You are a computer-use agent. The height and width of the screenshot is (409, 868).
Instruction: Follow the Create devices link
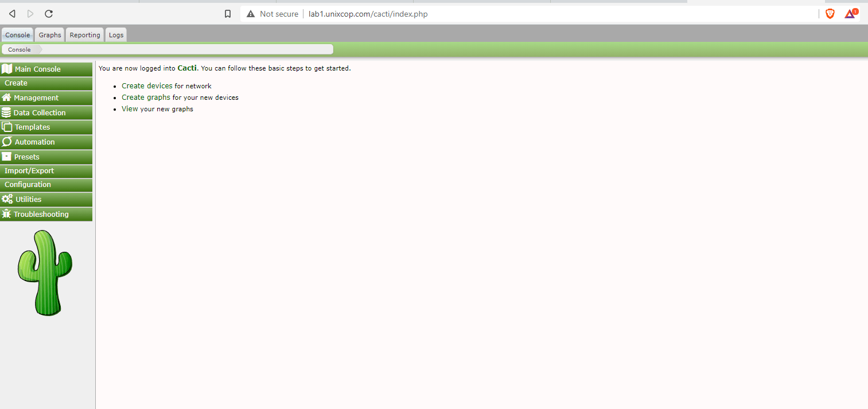coord(147,85)
